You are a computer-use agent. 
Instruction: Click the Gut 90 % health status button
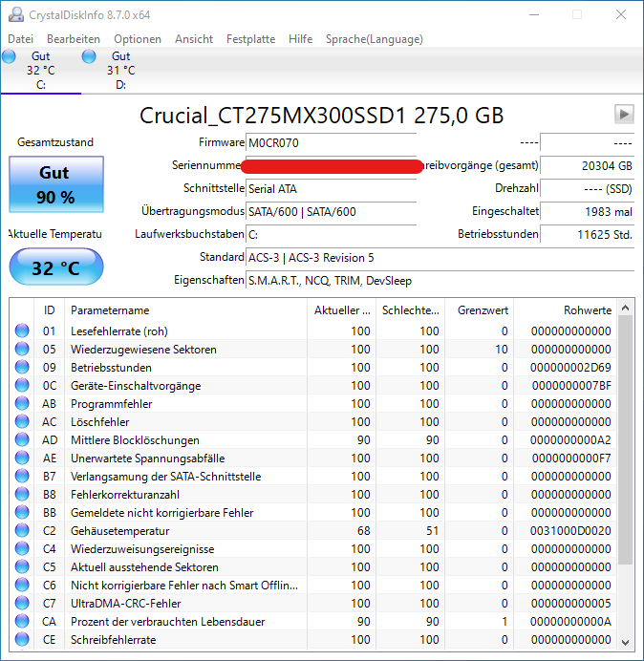point(56,184)
